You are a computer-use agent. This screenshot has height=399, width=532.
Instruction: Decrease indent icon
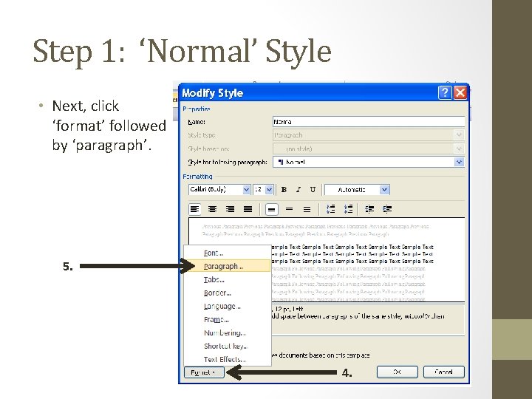(x=369, y=209)
